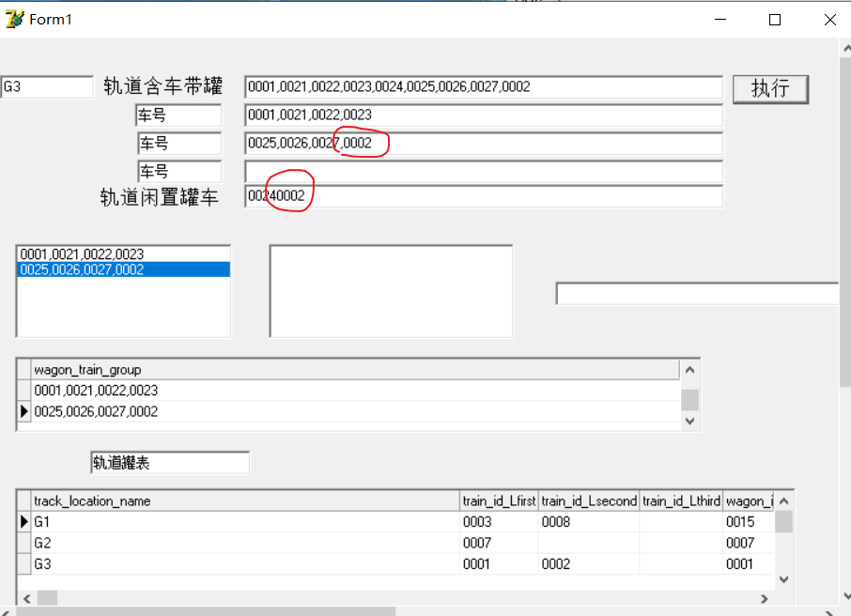This screenshot has width=851, height=616.
Task: Focus the 轨道含车带罐 field with 0001,0021,0022
Action: point(484,86)
